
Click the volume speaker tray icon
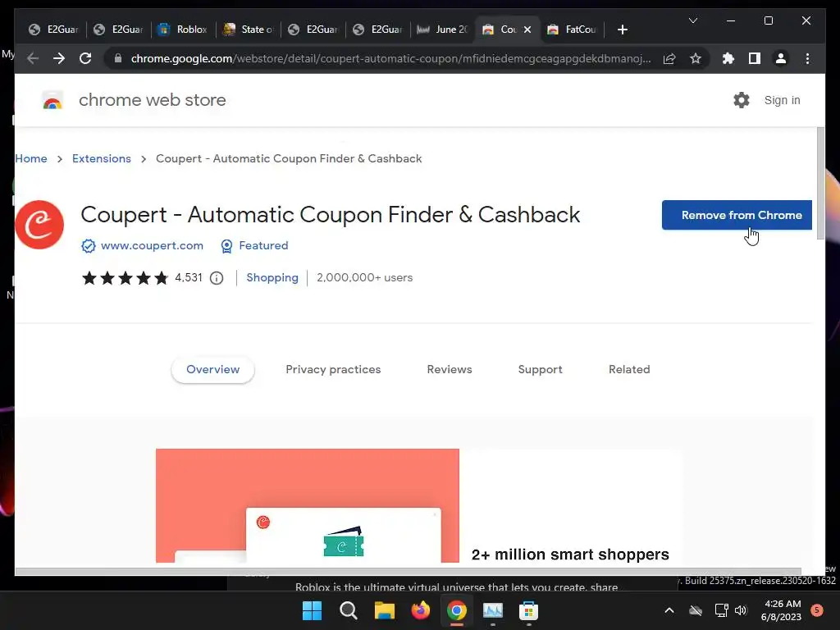click(741, 610)
